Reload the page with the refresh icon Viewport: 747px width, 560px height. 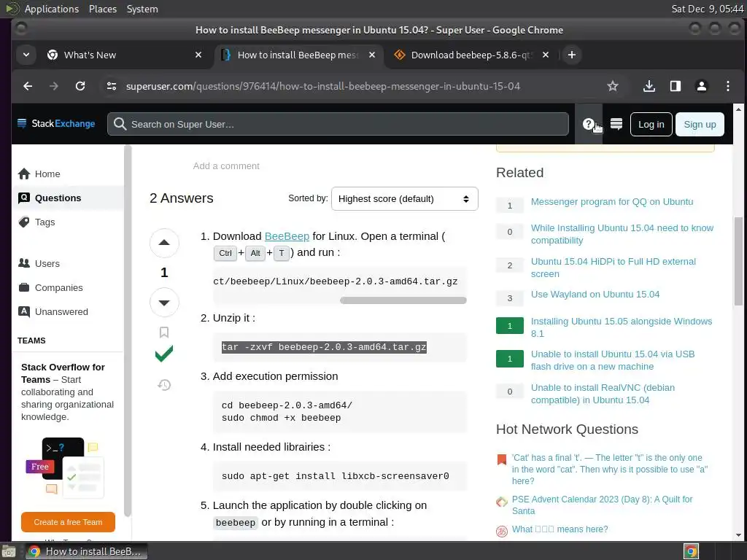[80, 86]
